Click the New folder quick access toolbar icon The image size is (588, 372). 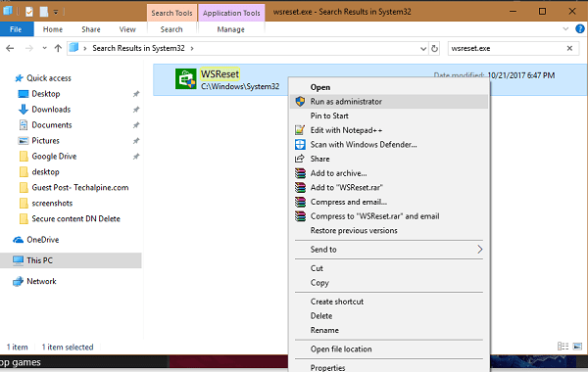click(x=44, y=12)
